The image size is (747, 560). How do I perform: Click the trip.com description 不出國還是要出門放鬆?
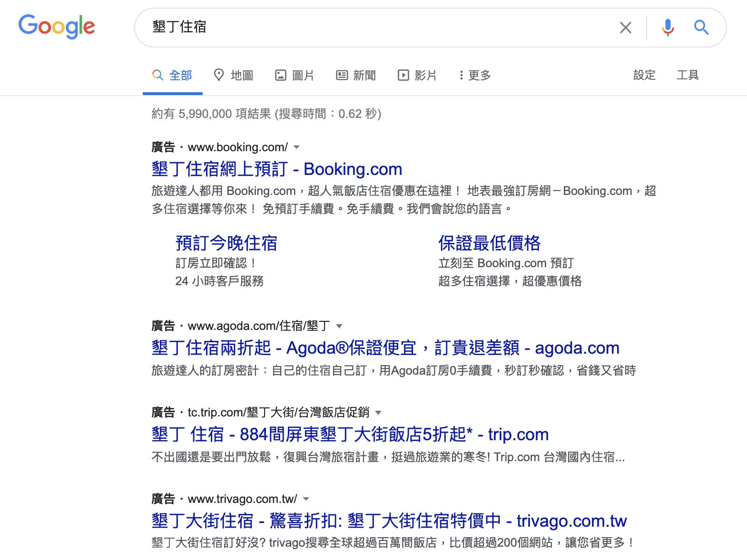click(388, 457)
